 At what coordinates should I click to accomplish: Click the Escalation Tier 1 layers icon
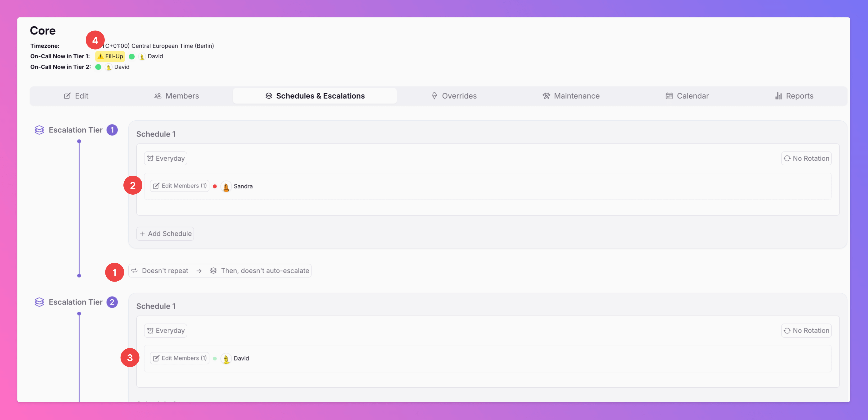click(x=39, y=130)
